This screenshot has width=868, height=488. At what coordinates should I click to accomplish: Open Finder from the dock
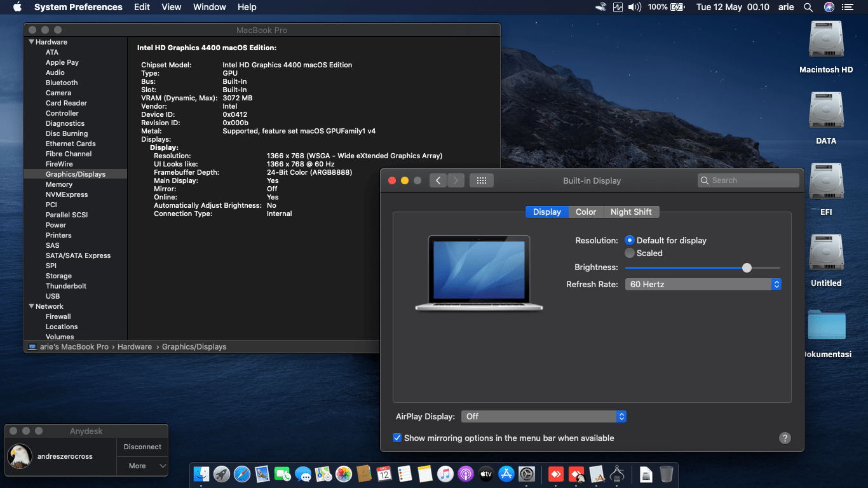[x=201, y=474]
